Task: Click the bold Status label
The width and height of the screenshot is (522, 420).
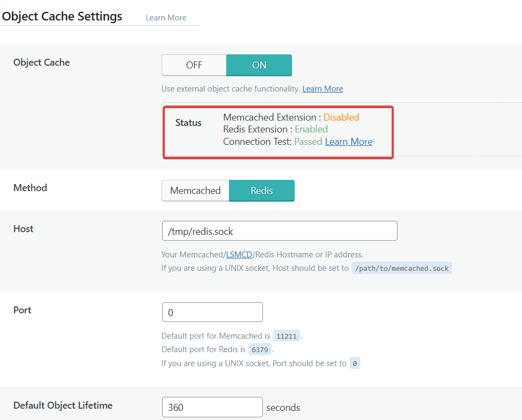Action: (x=189, y=123)
